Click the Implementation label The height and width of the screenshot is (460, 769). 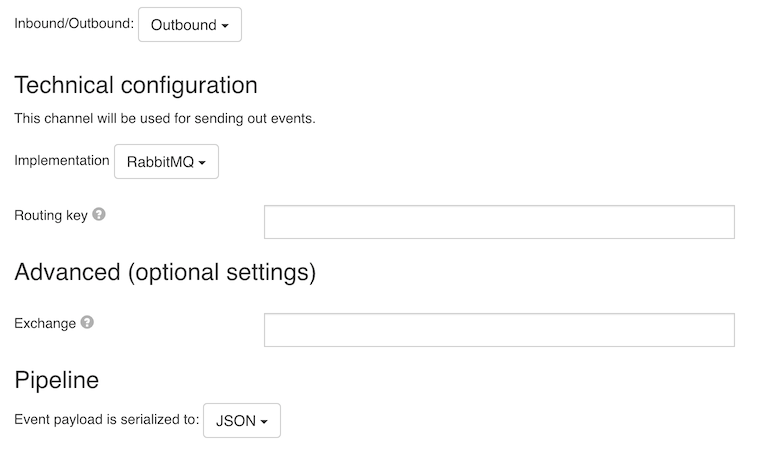61,160
